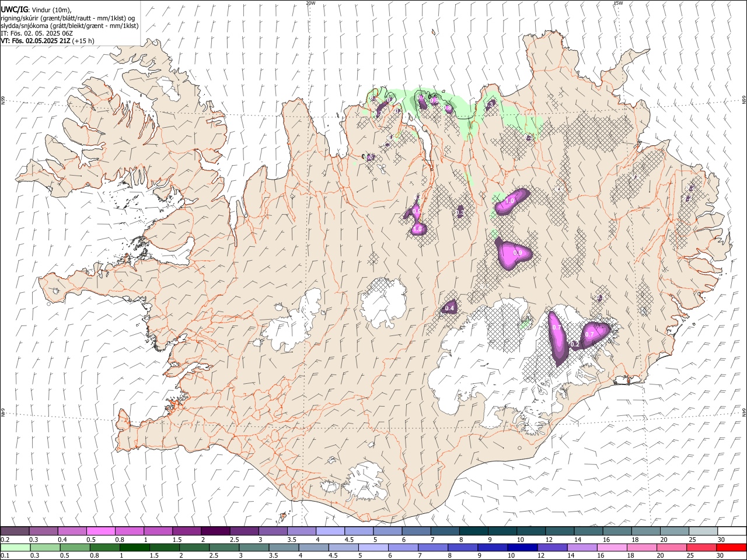Pick the lower scale swatch starting at 2.5
747x560 pixels.
click(x=224, y=547)
